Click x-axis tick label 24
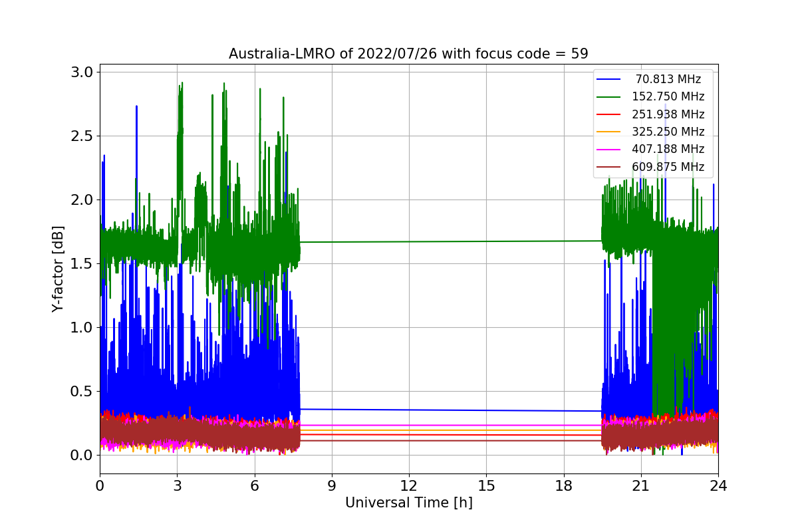 (718, 486)
